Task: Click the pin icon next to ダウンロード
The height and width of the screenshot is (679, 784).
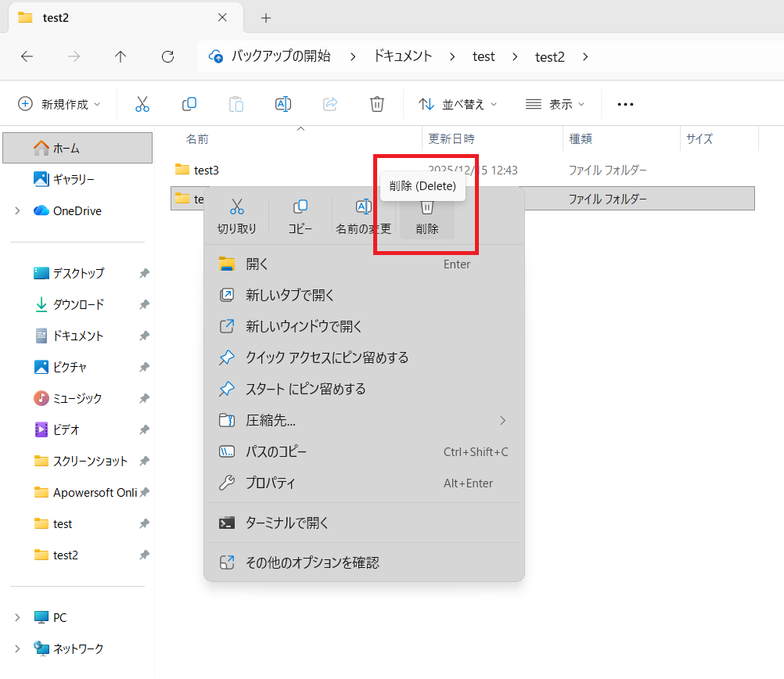Action: pos(145,304)
